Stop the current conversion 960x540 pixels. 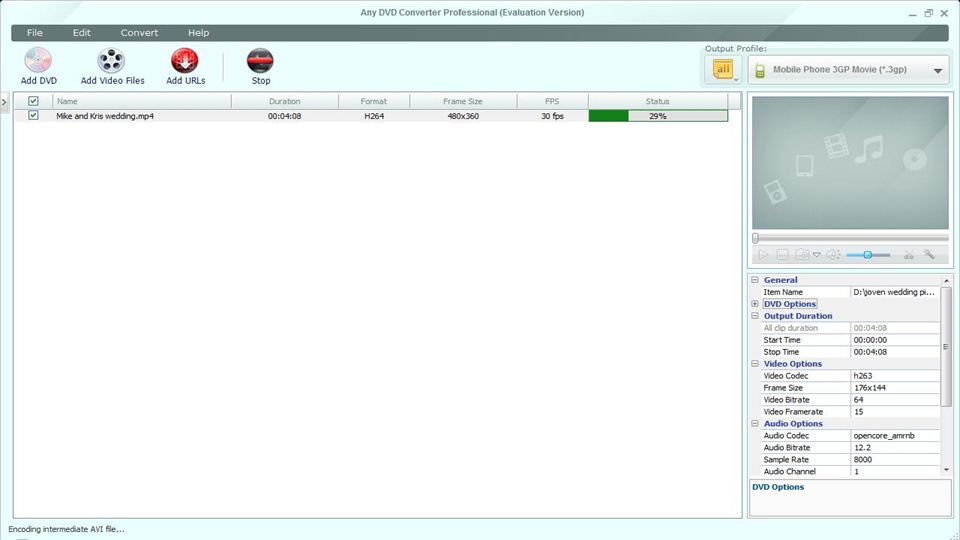coord(260,66)
